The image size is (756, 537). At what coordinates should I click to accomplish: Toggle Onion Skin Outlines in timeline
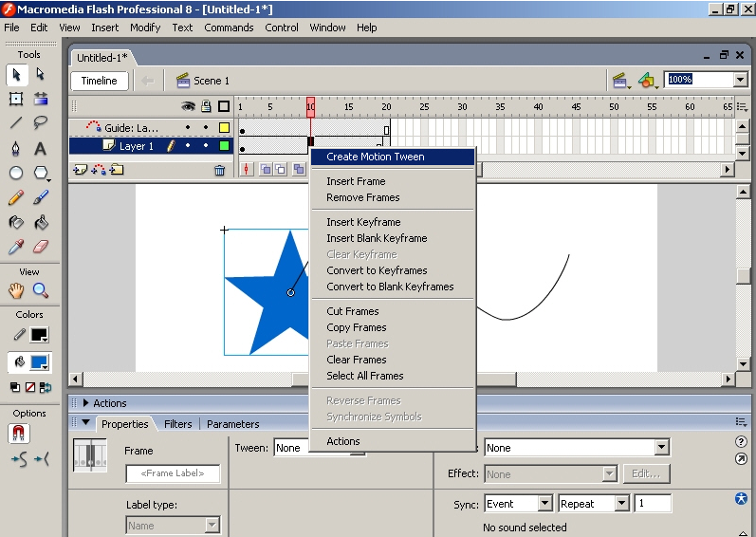(280, 169)
